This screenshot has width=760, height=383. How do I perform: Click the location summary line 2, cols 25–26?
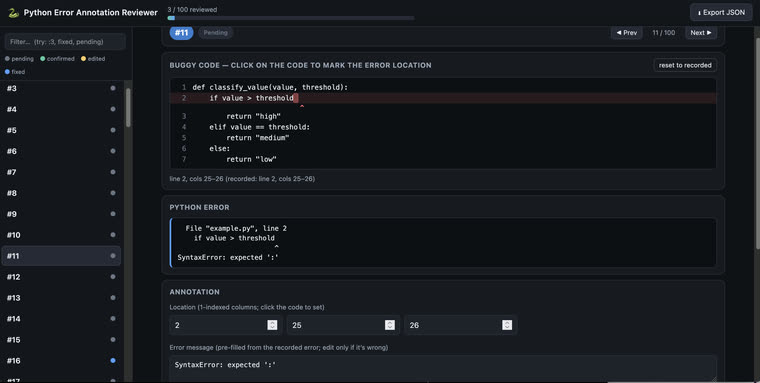point(242,179)
